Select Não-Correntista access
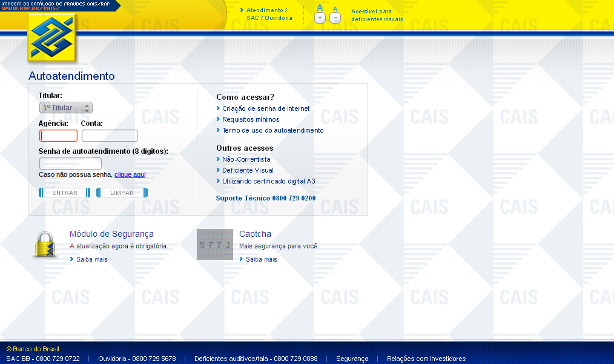614x364 pixels. [246, 159]
